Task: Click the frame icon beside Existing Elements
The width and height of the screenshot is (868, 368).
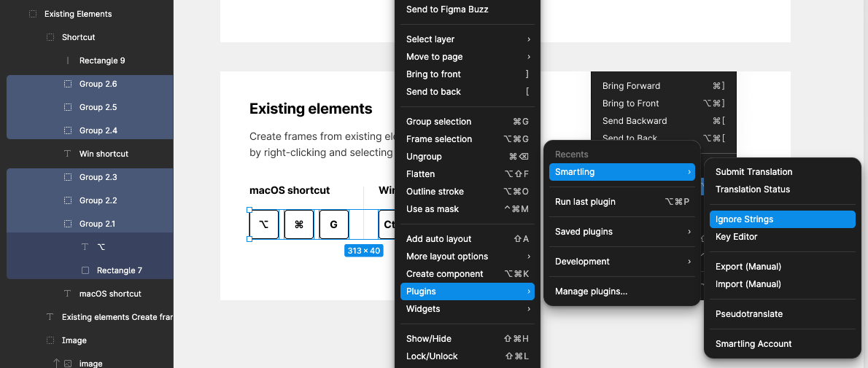Action: click(33, 14)
